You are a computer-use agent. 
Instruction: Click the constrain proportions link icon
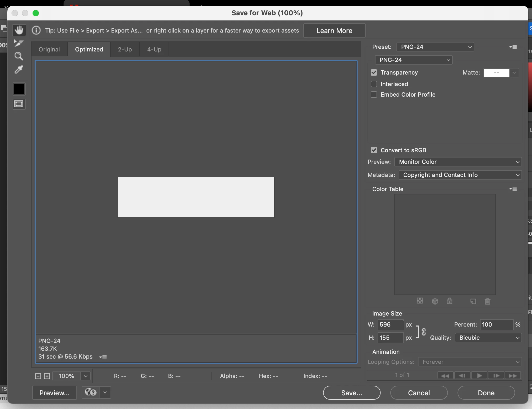click(x=424, y=332)
